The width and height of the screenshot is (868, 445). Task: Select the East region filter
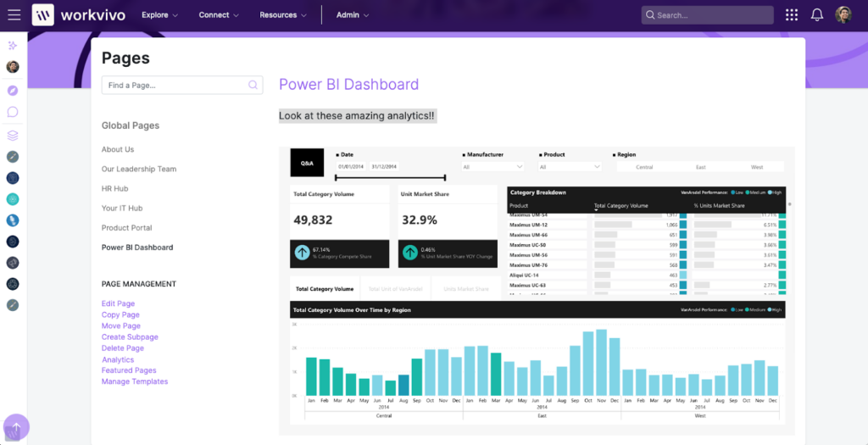701,167
